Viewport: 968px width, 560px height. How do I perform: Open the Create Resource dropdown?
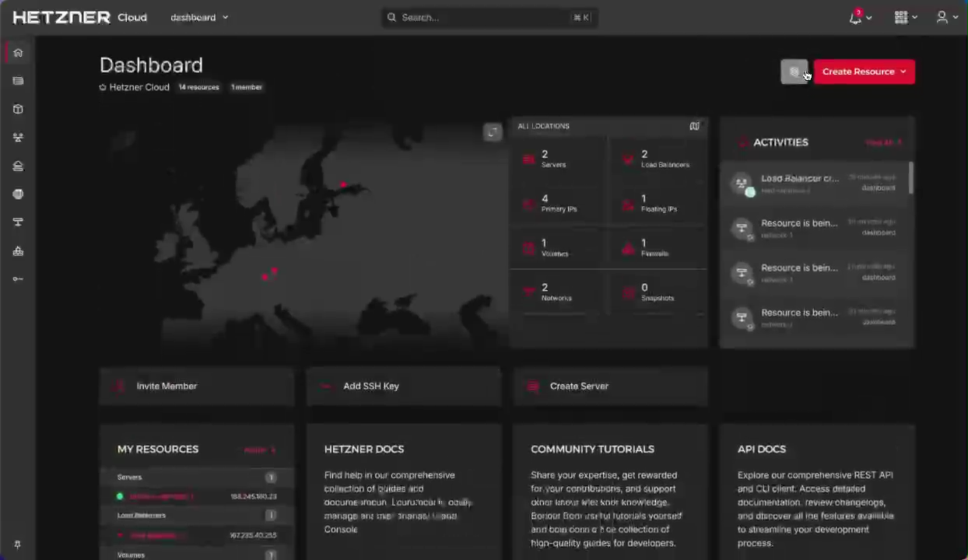coord(864,72)
